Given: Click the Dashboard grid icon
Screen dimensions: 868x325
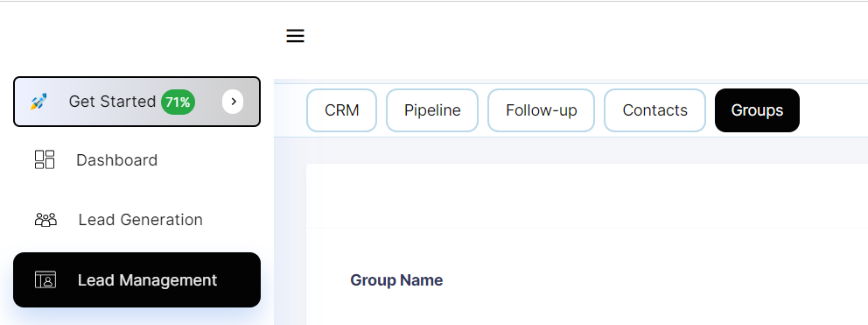Looking at the screenshot, I should [x=45, y=159].
